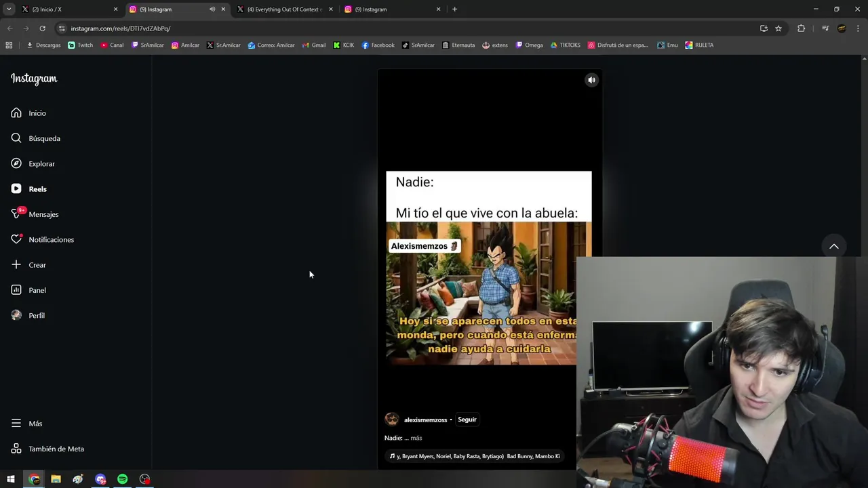Mute the active Instagram tab audio icon
This screenshot has height=488, width=868.
[212, 9]
